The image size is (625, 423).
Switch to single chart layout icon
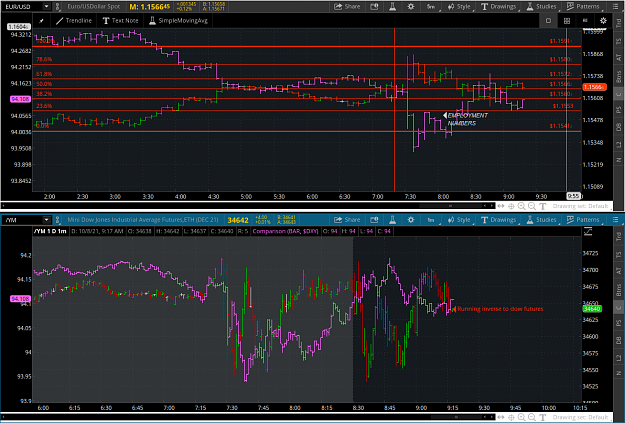click(x=548, y=21)
